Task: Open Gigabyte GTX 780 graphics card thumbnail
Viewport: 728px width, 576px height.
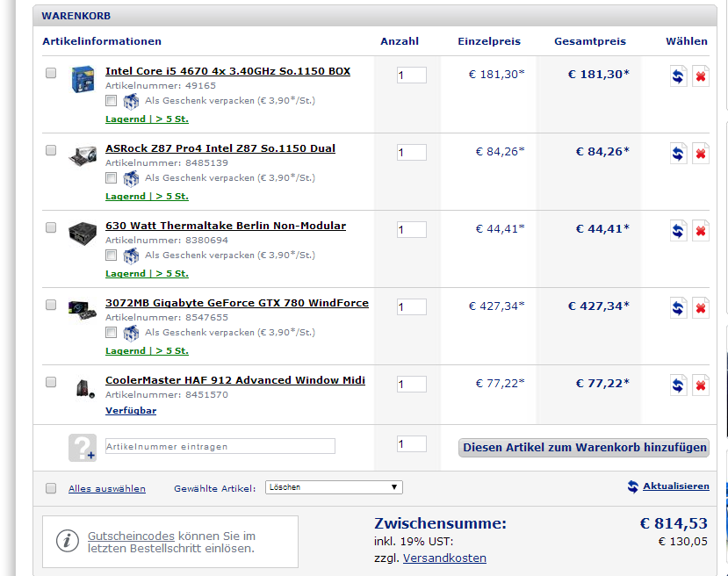Action: [83, 310]
